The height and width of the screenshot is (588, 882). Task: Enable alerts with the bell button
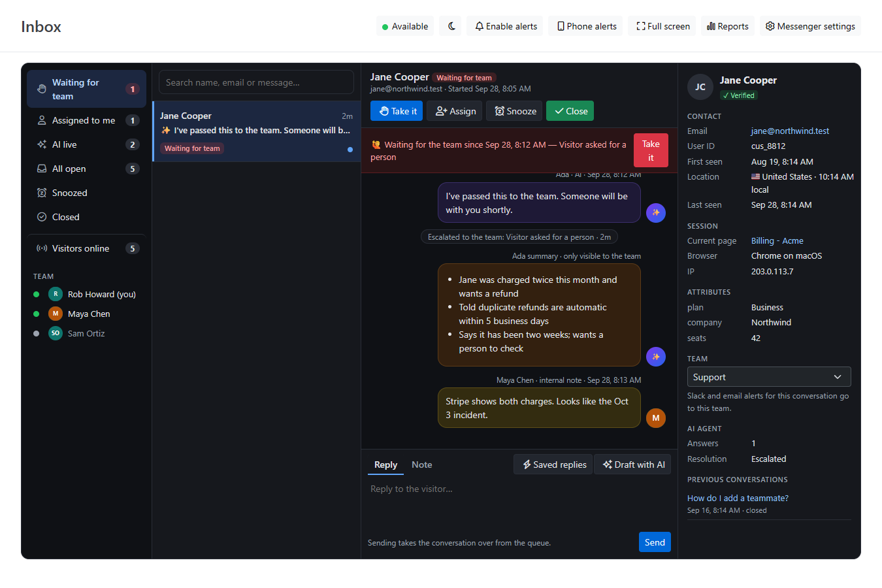pos(505,26)
